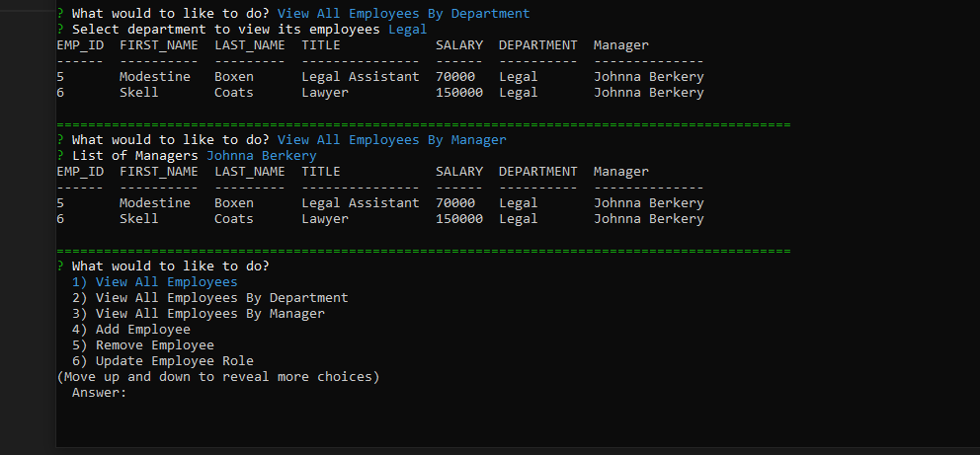Click the EMP_ID header of first table

pos(80,45)
